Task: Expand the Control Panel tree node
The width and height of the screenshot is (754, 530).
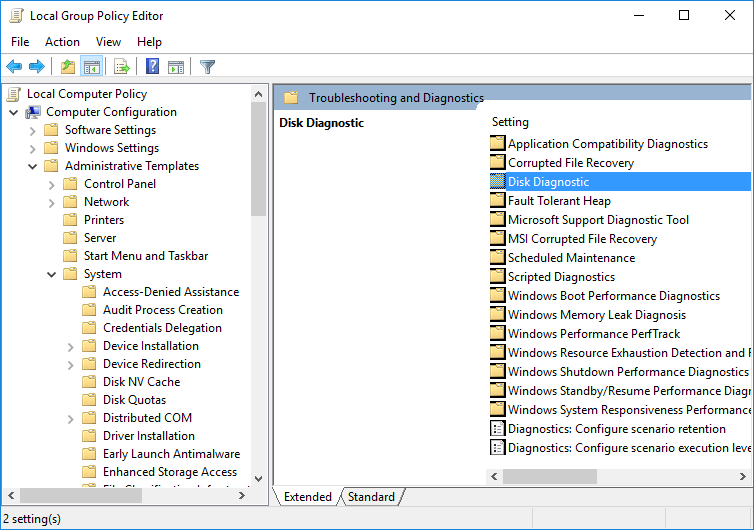Action: click(x=52, y=184)
